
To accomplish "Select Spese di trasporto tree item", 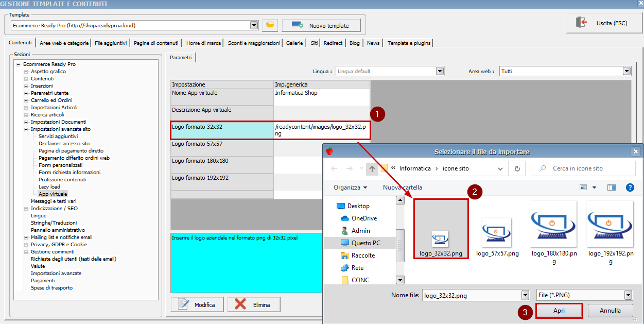I will (51, 287).
